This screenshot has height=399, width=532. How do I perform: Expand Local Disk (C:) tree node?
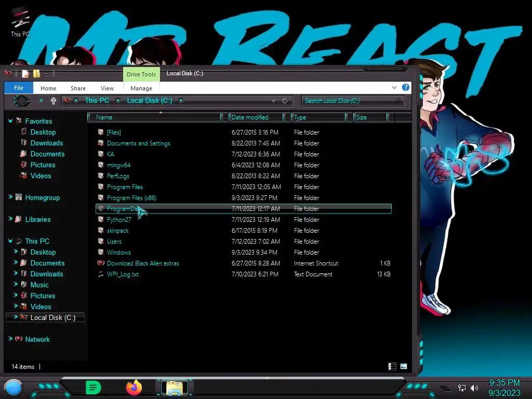pos(15,317)
